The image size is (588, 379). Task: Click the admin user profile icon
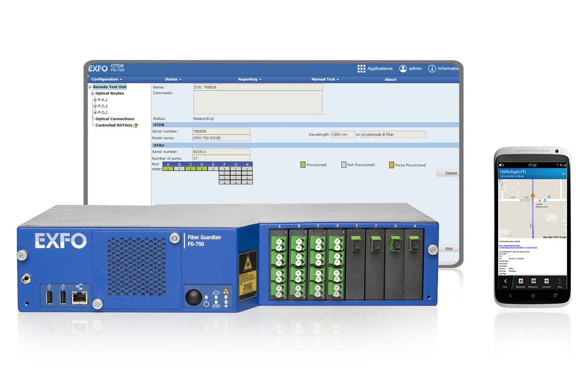(403, 69)
